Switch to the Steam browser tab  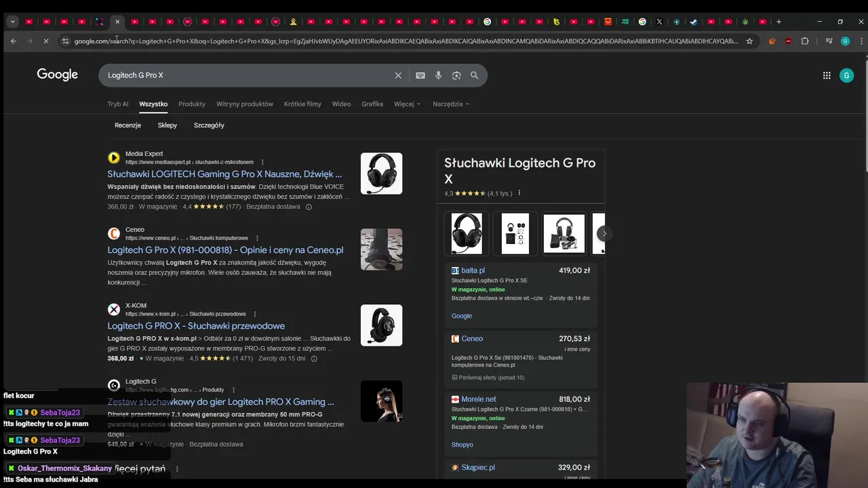tap(693, 22)
